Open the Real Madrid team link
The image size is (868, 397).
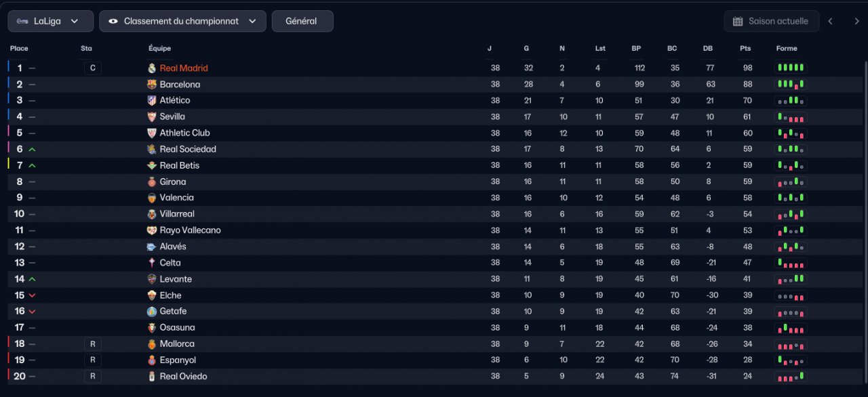[x=184, y=68]
